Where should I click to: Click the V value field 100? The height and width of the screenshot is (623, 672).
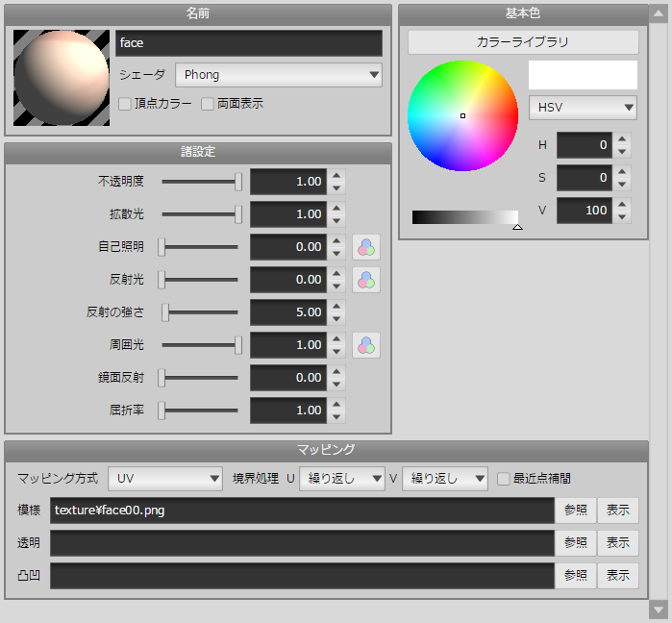[585, 211]
